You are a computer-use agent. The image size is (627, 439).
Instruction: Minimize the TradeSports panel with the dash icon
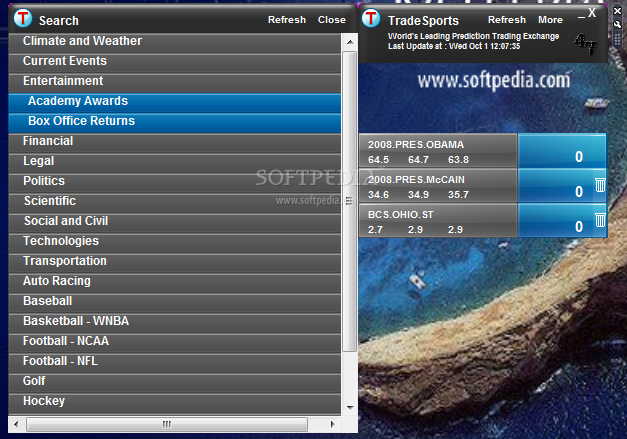click(x=581, y=17)
